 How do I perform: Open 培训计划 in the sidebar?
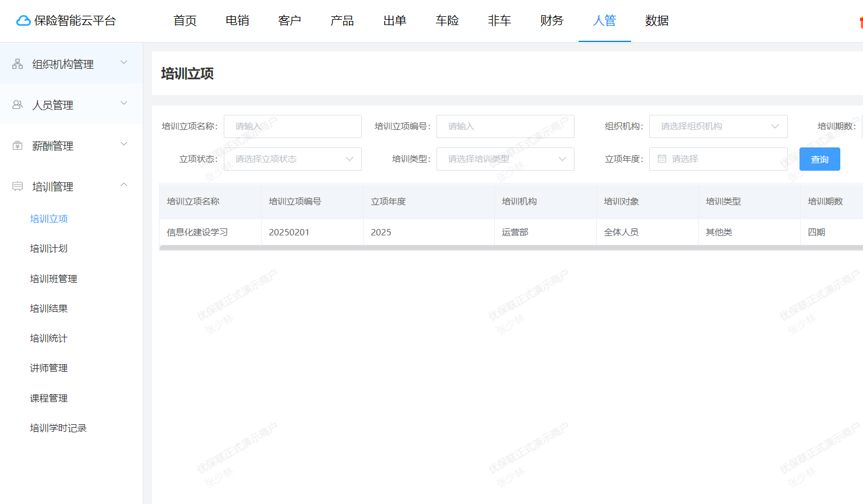point(49,248)
